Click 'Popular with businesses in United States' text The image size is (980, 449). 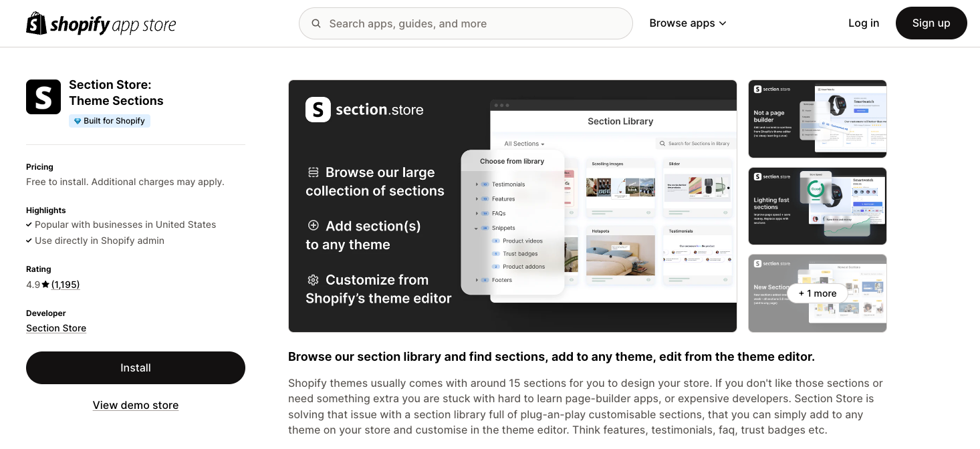pos(125,224)
